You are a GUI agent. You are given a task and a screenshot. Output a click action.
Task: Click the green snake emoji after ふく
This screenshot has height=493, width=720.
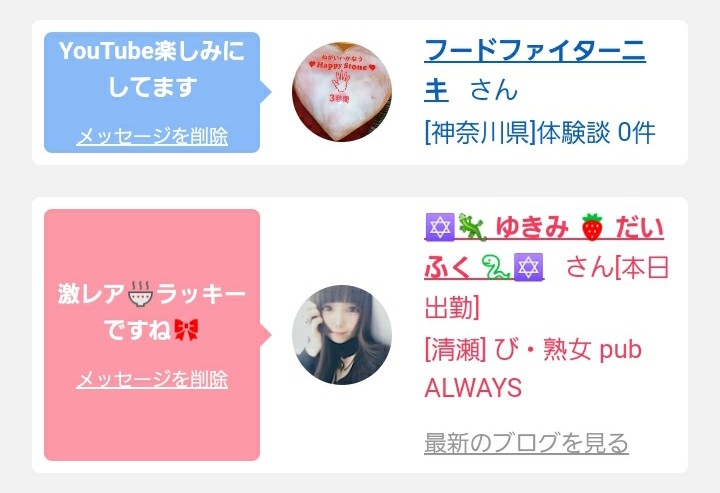click(x=495, y=267)
